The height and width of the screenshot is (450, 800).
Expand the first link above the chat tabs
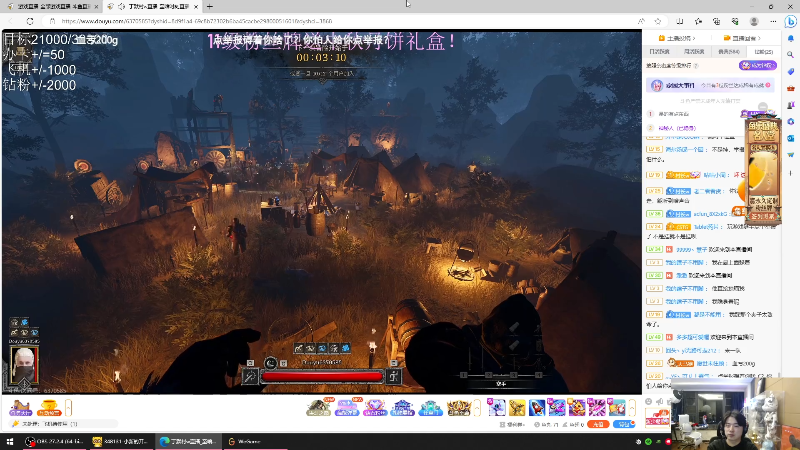coord(677,38)
